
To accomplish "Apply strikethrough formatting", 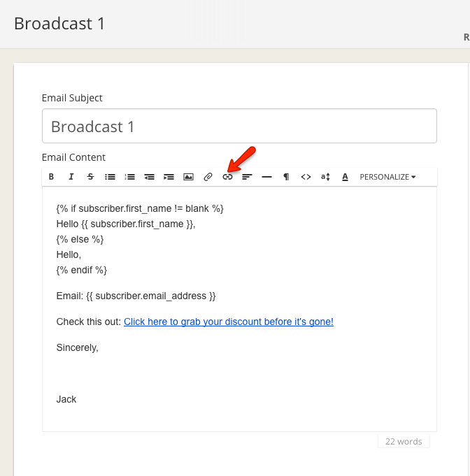I will [90, 177].
